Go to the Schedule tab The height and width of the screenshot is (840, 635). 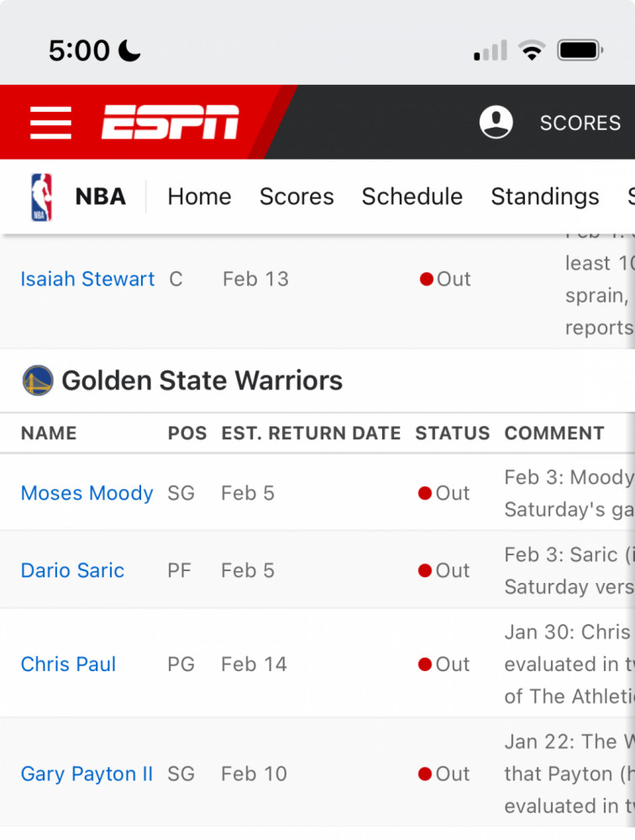pos(412,197)
